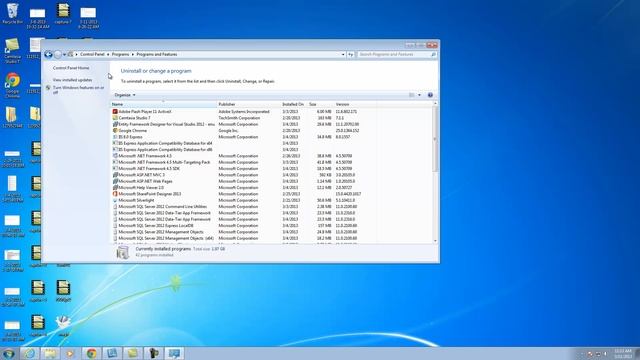Open the Recycle Bin desktop icon

point(12,14)
